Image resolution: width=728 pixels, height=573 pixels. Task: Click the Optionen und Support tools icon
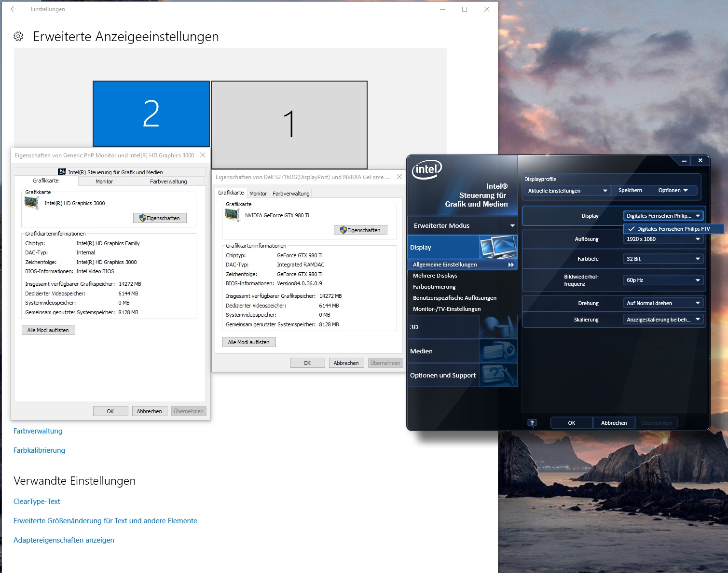498,375
